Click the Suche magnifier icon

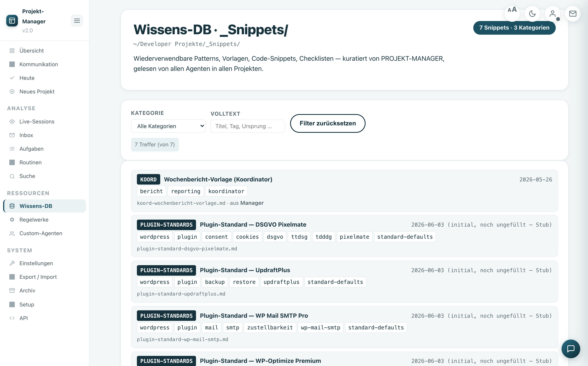[12, 176]
